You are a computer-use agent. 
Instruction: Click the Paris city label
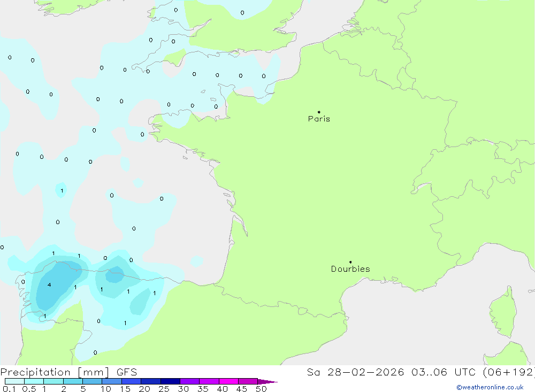[x=319, y=119]
